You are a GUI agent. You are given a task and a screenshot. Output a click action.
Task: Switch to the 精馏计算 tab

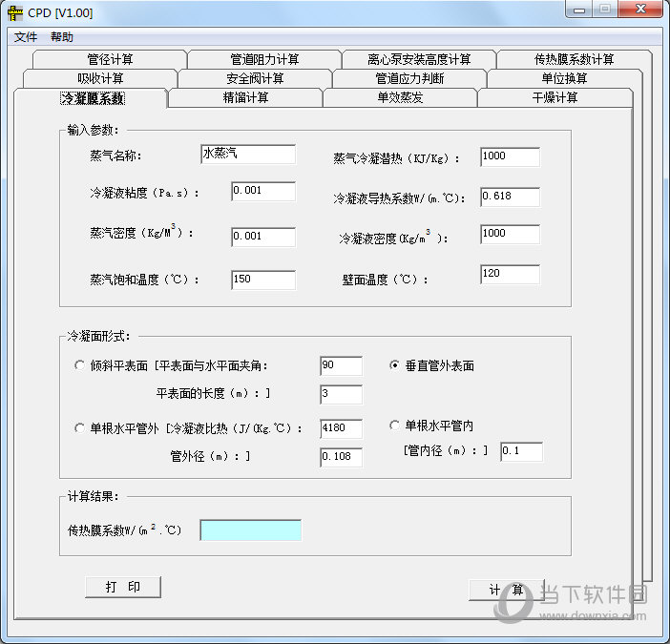click(245, 98)
